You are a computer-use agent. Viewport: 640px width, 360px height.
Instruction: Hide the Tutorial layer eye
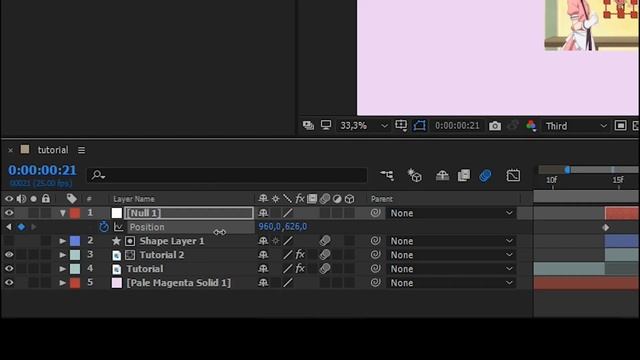9,269
